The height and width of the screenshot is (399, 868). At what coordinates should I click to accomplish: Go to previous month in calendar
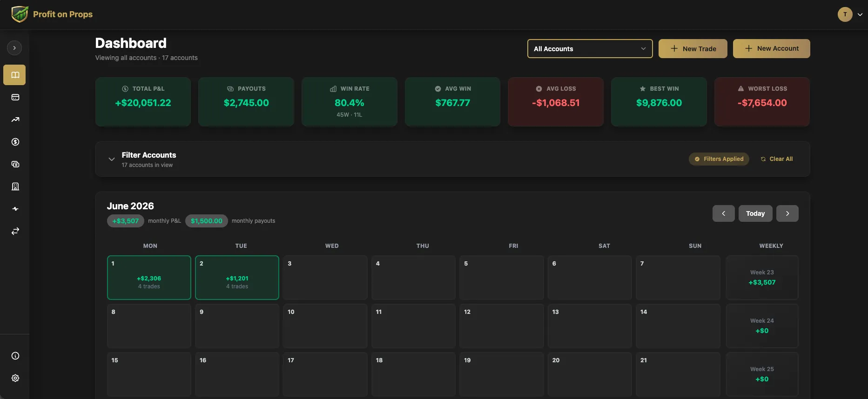coord(723,213)
